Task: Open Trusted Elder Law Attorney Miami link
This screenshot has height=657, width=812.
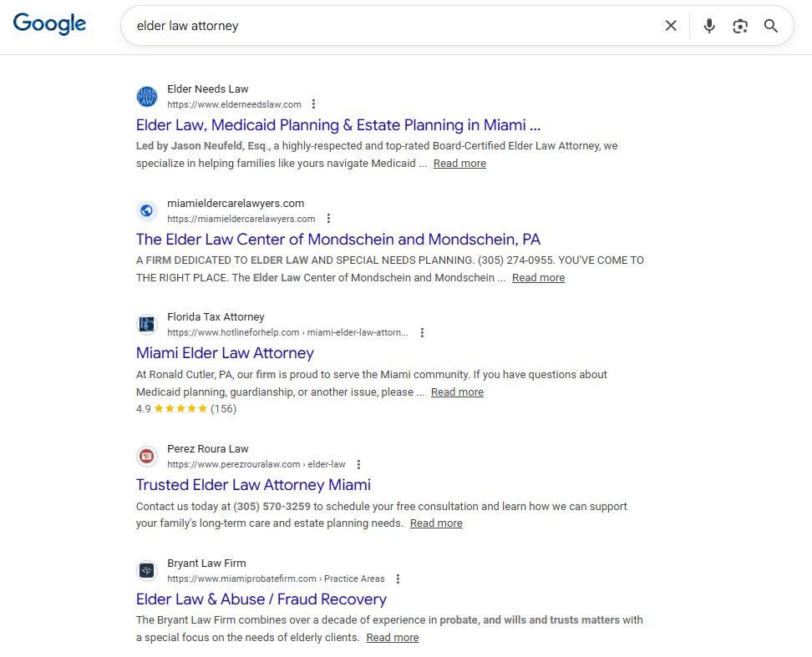Action: (x=253, y=485)
